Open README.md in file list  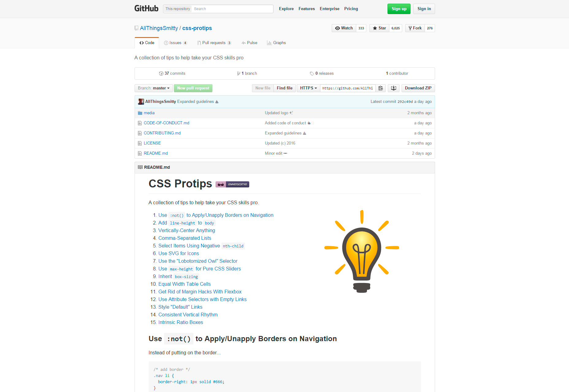pos(156,153)
